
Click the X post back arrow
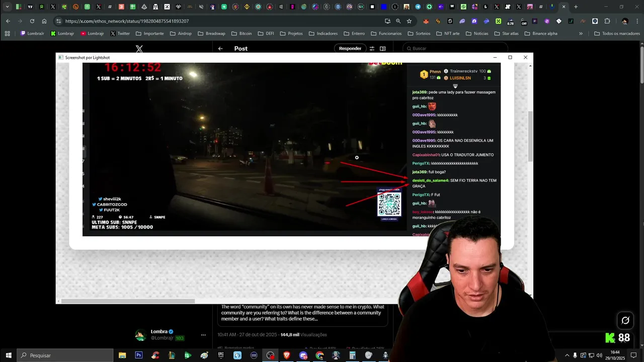coord(220,48)
